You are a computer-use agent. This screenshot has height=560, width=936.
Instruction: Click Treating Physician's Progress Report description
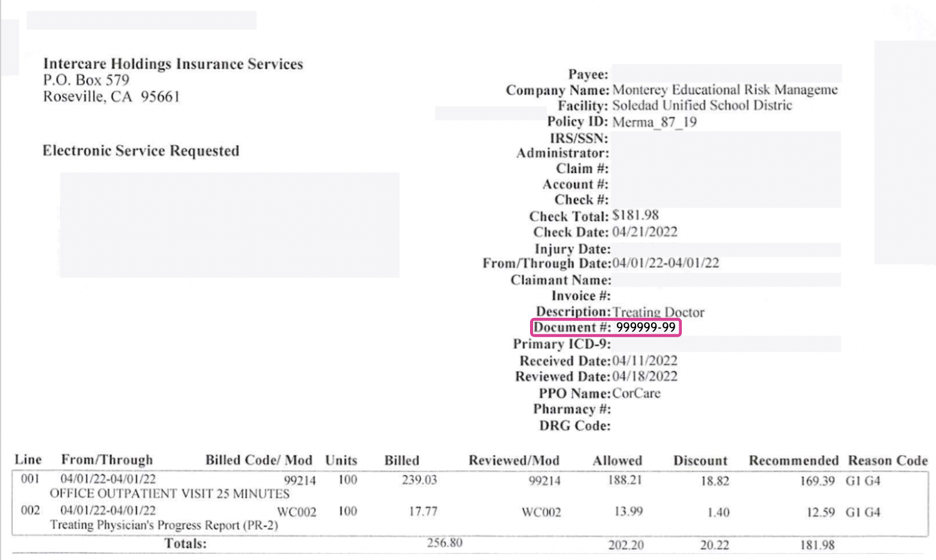(x=164, y=525)
